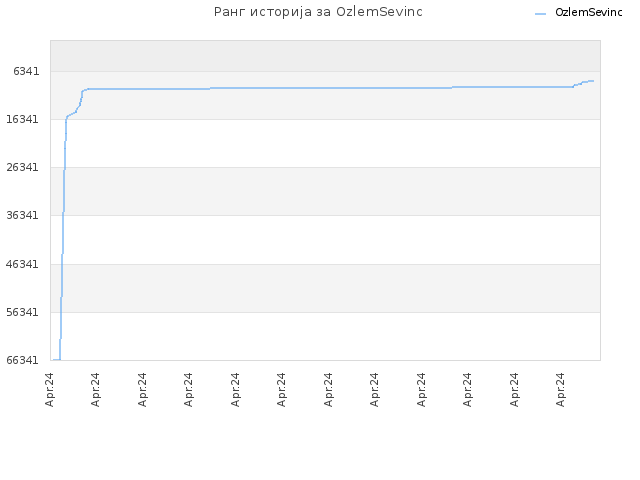The width and height of the screenshot is (640, 480).
Task: Click the grey band between 46341 and 56341
Action: [325, 288]
